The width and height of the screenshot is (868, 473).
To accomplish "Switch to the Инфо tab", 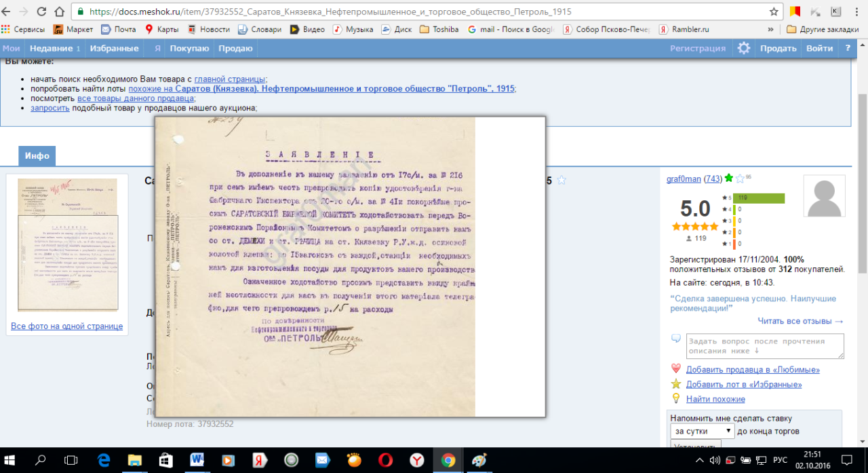I will click(37, 156).
